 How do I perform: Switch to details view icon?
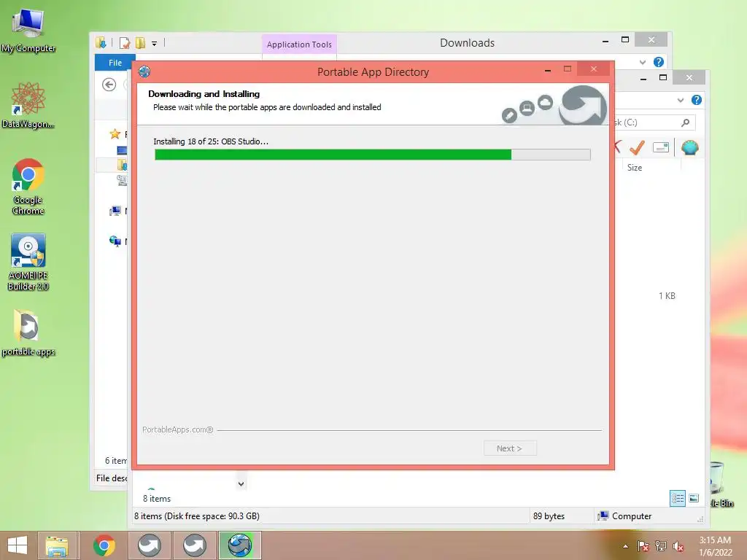678,499
